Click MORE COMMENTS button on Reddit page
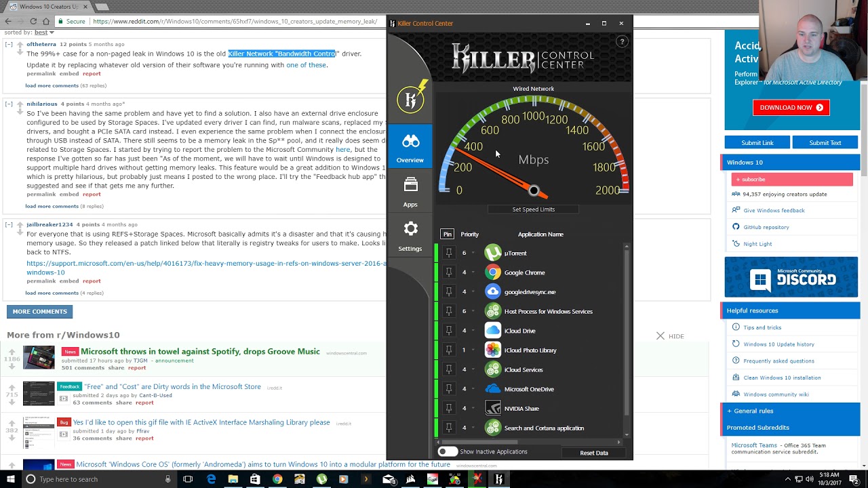The image size is (868, 488). (x=39, y=312)
